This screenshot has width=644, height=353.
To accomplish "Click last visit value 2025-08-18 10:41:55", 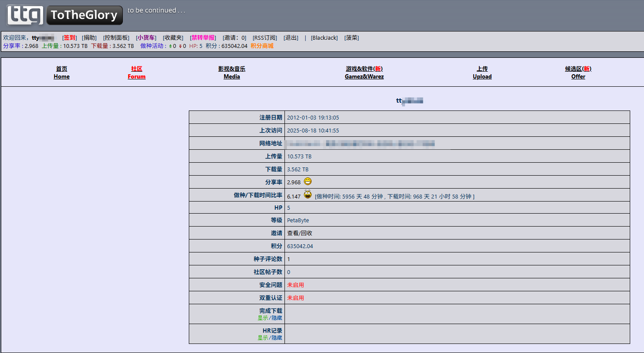I will tap(313, 130).
